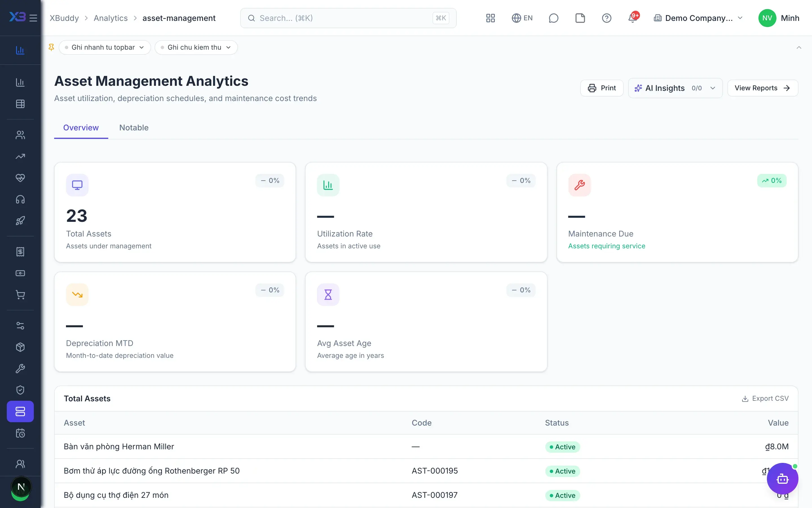This screenshot has width=812, height=508.
Task: Open the people sidebar icon under the first divider
Action: [21, 135]
